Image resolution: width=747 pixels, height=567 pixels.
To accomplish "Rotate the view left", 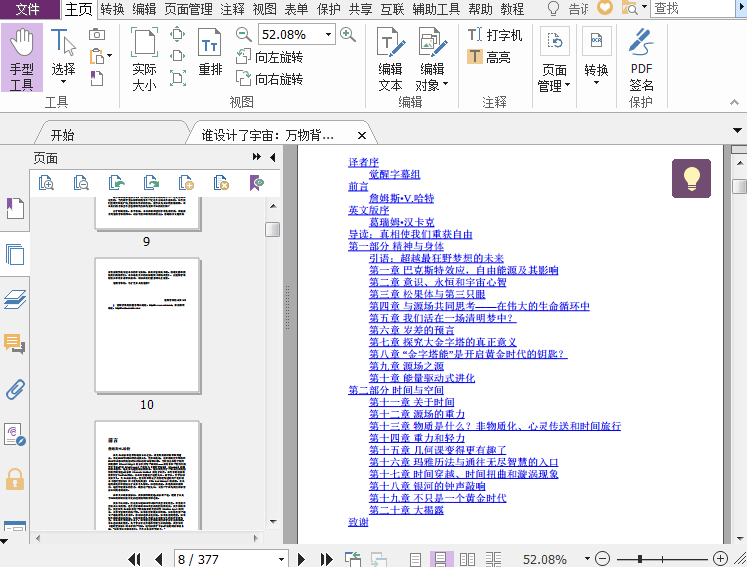I will coord(270,57).
